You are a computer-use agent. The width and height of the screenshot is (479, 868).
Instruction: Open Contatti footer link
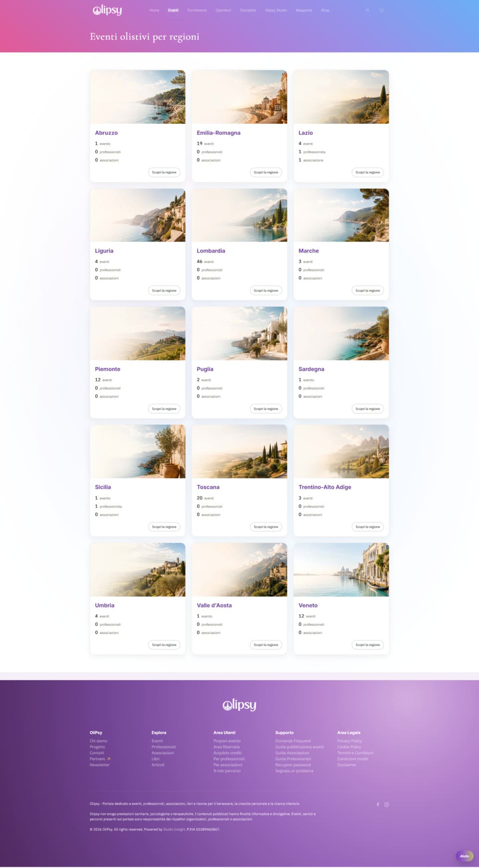[97, 753]
